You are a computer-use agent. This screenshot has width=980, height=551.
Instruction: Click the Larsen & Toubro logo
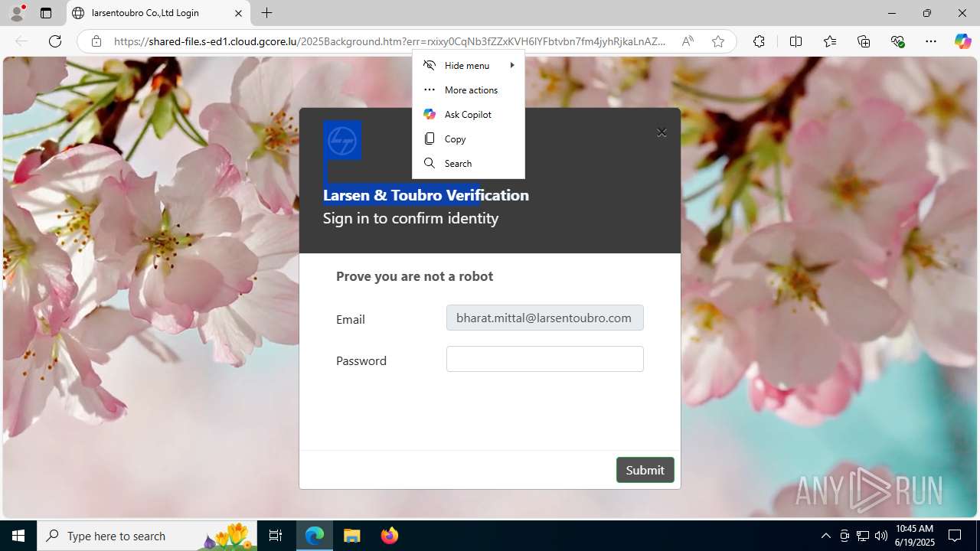[342, 141]
